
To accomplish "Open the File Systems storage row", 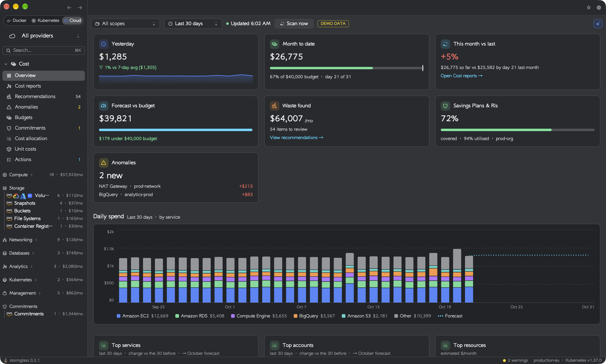I will point(44,219).
